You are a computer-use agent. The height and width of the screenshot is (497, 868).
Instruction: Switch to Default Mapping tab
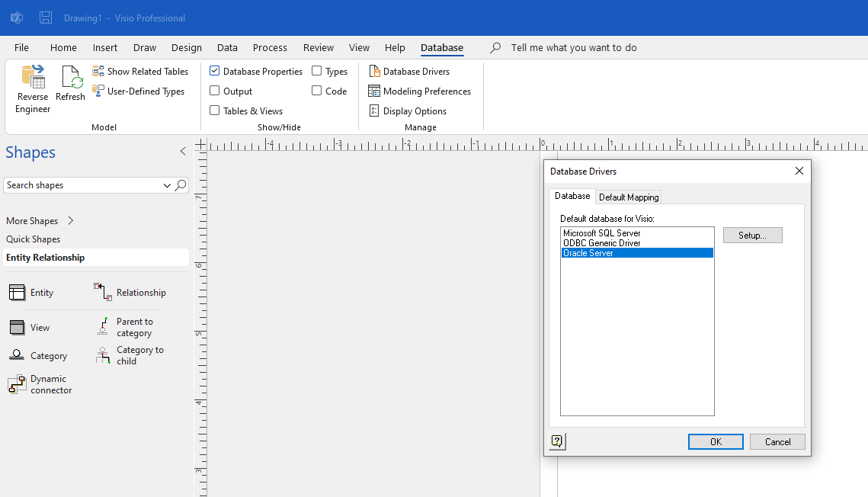click(629, 197)
